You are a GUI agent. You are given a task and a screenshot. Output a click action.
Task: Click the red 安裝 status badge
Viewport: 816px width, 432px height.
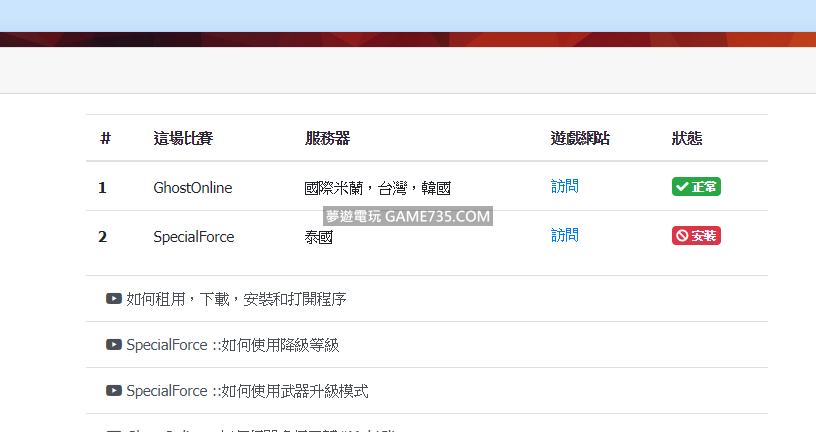coord(696,235)
